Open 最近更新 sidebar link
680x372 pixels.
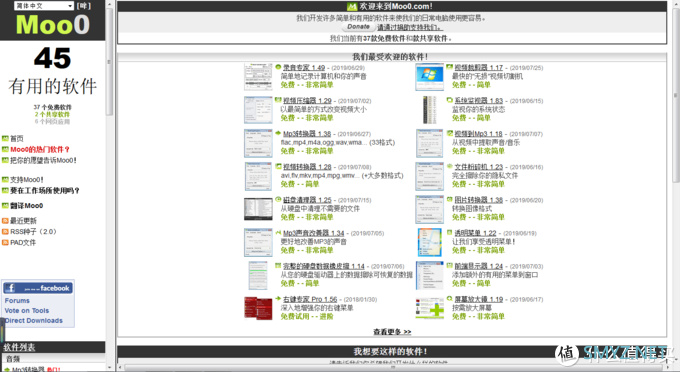tap(23, 221)
